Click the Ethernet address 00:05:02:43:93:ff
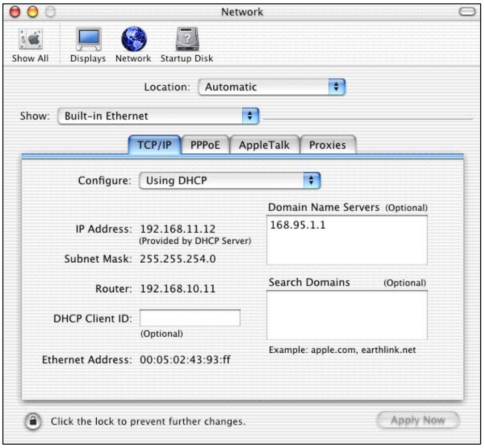This screenshot has height=448, width=485. (185, 359)
